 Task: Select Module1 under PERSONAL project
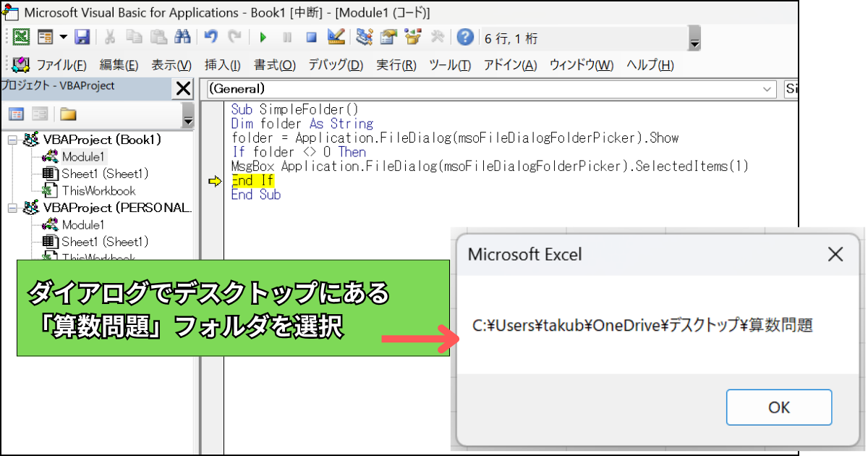83,225
